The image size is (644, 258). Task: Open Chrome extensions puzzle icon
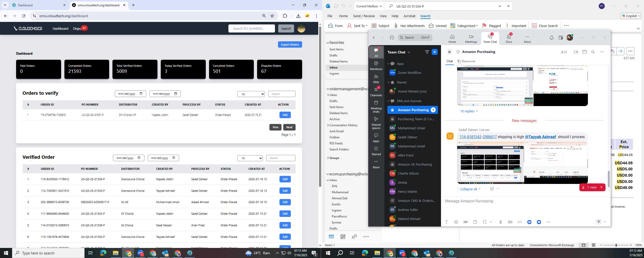pyautogui.click(x=285, y=16)
